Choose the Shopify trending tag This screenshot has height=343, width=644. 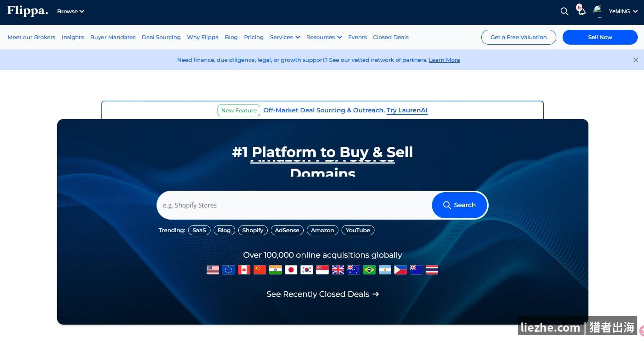pyautogui.click(x=253, y=230)
